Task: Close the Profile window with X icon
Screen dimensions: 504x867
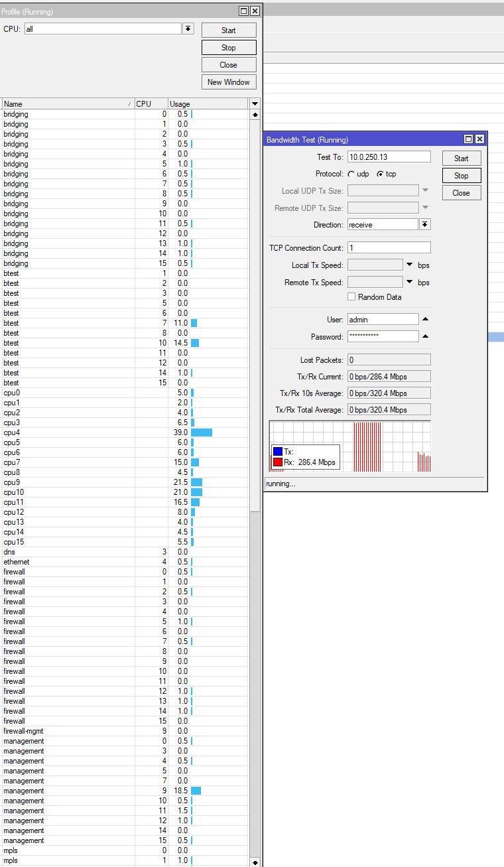Action: (x=255, y=11)
